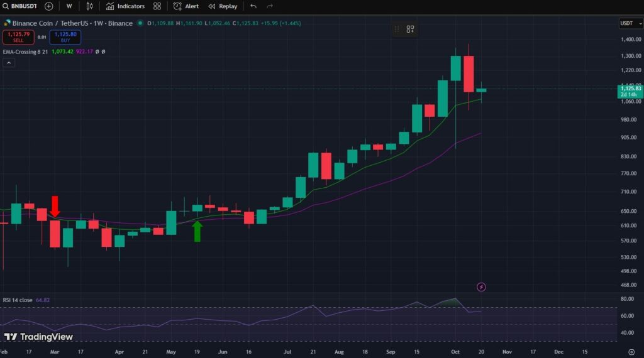Click the TradingView logo
The image size is (644, 358).
tap(39, 337)
